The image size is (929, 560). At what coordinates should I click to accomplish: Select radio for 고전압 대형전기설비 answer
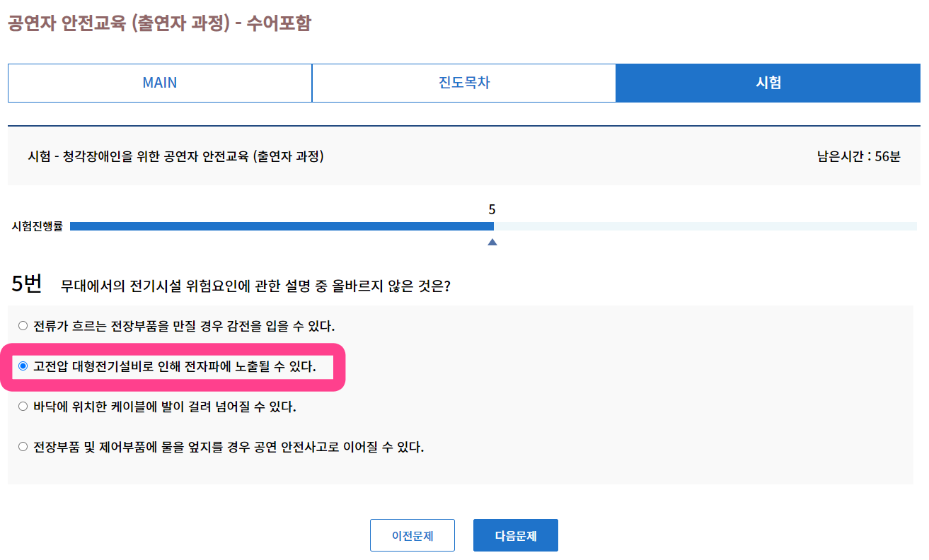(x=23, y=366)
